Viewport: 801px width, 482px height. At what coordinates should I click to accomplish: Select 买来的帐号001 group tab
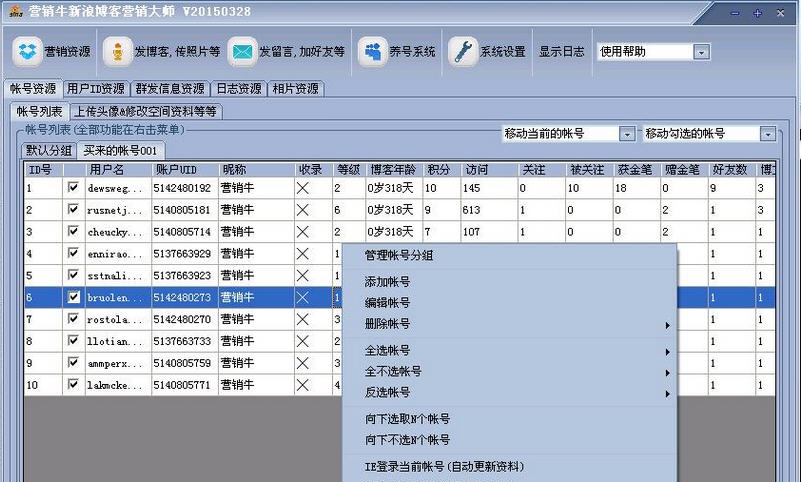[120, 151]
